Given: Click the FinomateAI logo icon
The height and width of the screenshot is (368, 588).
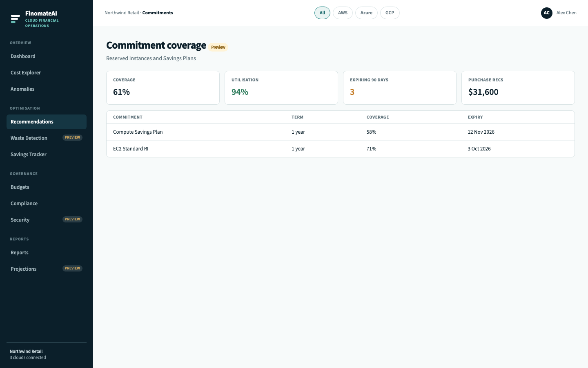Looking at the screenshot, I should pyautogui.click(x=16, y=19).
